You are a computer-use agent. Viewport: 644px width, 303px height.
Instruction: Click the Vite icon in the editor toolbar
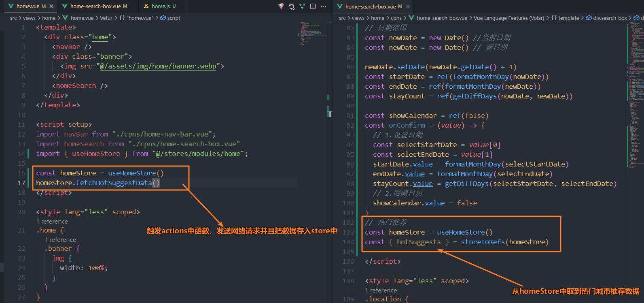[281, 6]
